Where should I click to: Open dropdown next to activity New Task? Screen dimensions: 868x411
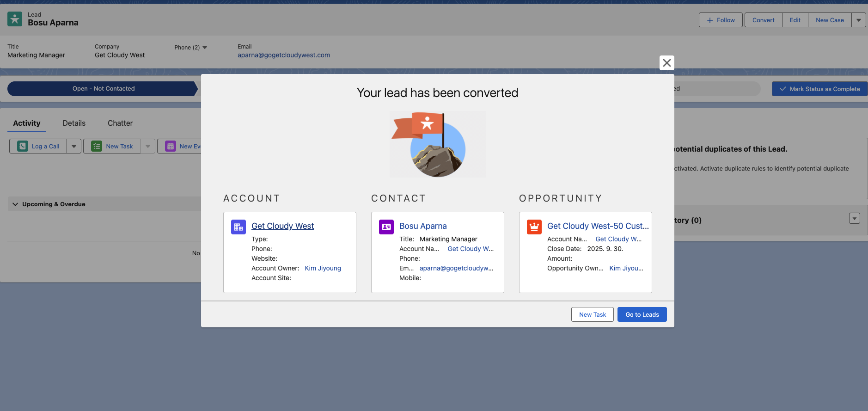[x=148, y=146]
